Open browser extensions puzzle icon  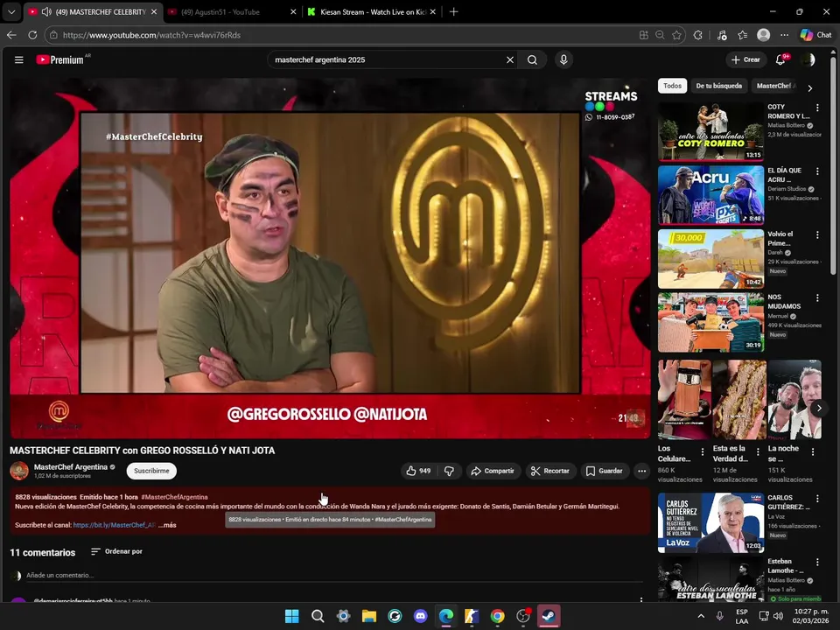point(697,35)
